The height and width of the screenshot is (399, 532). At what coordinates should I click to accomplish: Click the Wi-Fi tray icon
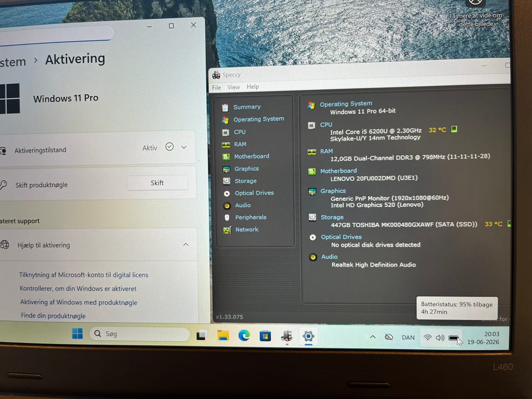(x=428, y=337)
